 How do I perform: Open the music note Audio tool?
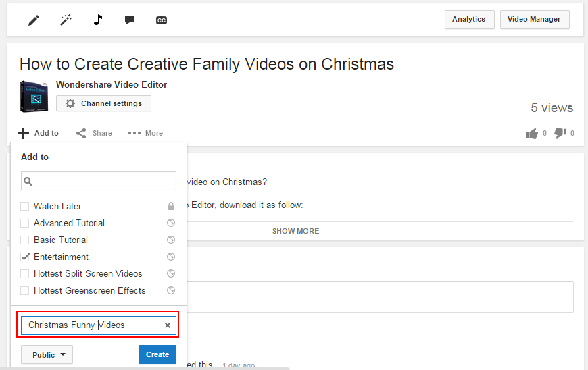click(x=98, y=20)
